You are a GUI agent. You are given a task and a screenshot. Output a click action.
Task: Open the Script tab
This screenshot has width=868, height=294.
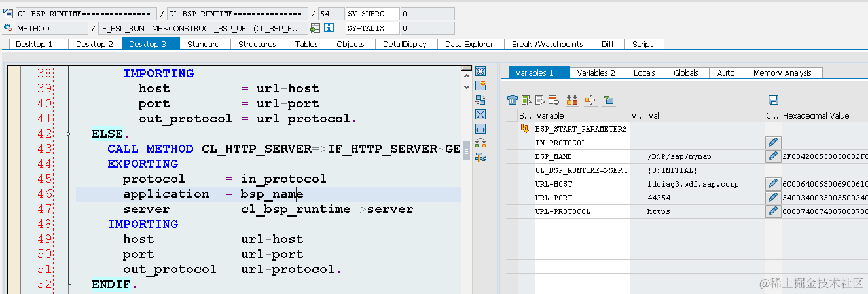tap(643, 44)
